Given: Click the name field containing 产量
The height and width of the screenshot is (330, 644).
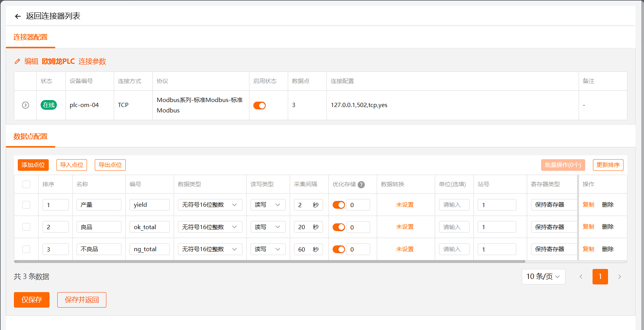Looking at the screenshot, I should click(x=99, y=205).
